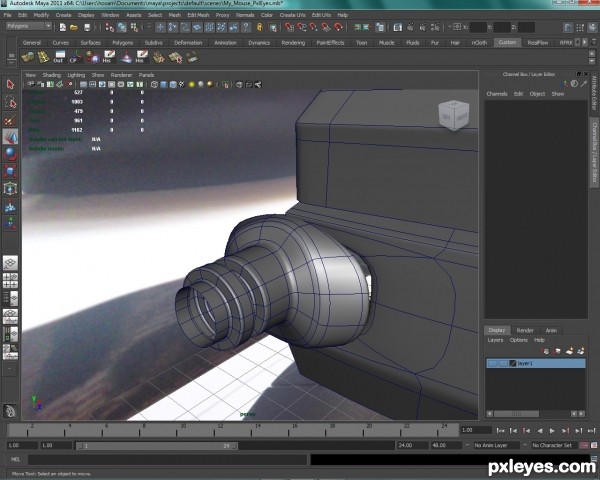Open the Layers menu in Layer Editor
This screenshot has height=480, width=600.
point(495,340)
